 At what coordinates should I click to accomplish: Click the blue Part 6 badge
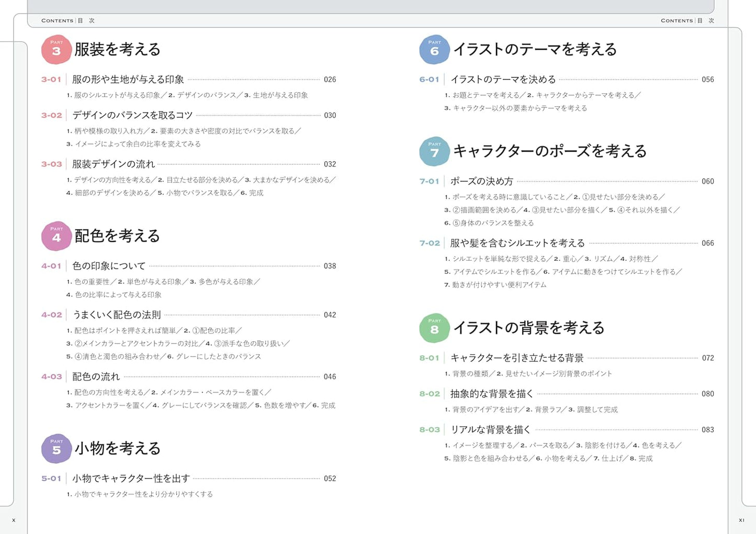pos(434,50)
